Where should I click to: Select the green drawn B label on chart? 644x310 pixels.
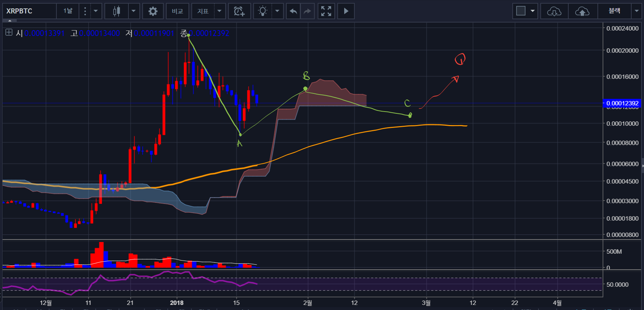[x=306, y=76]
